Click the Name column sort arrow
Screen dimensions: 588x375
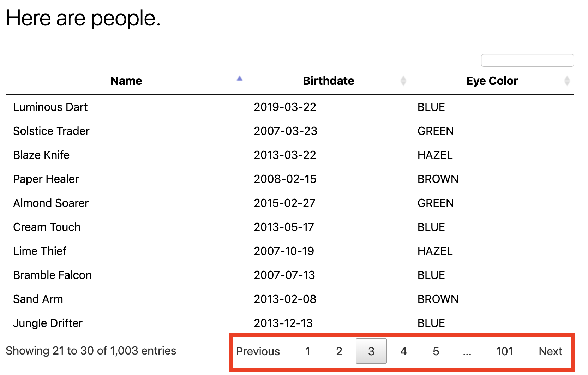pyautogui.click(x=239, y=79)
